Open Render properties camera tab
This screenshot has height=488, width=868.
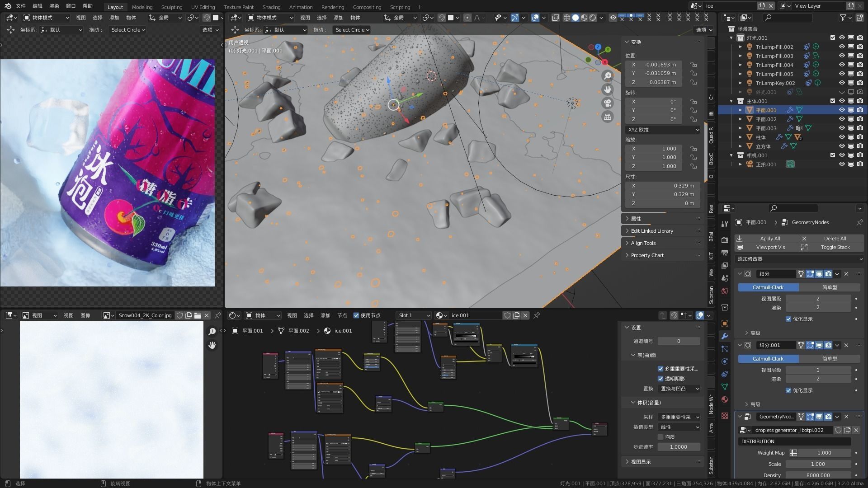point(725,240)
